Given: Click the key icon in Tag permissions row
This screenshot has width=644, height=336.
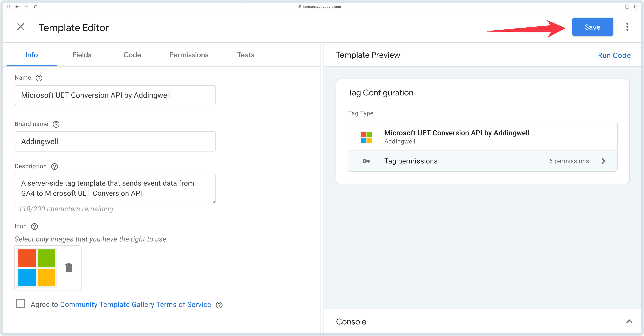Looking at the screenshot, I should tap(366, 161).
